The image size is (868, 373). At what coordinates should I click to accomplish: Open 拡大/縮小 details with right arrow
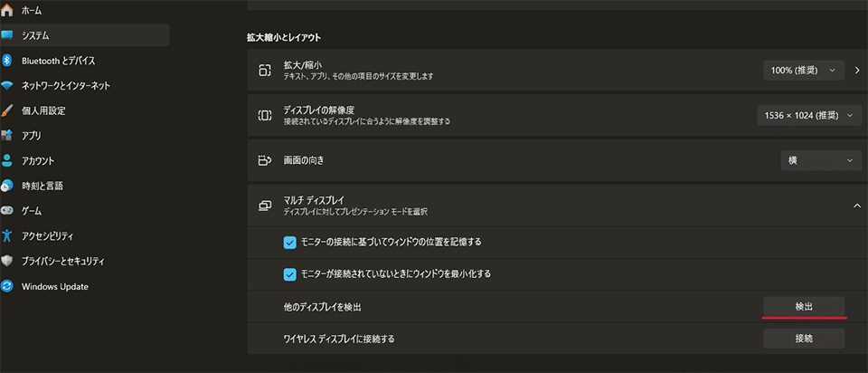[857, 71]
